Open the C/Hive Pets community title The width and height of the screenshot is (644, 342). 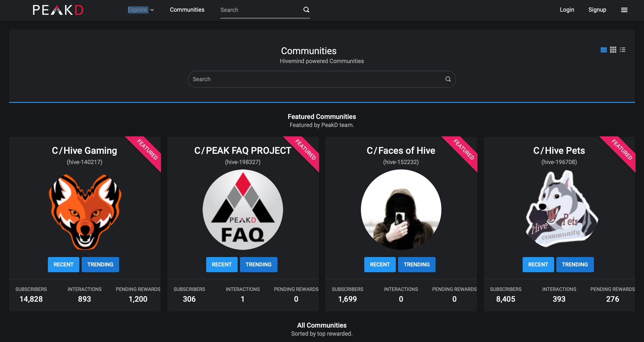(x=559, y=151)
